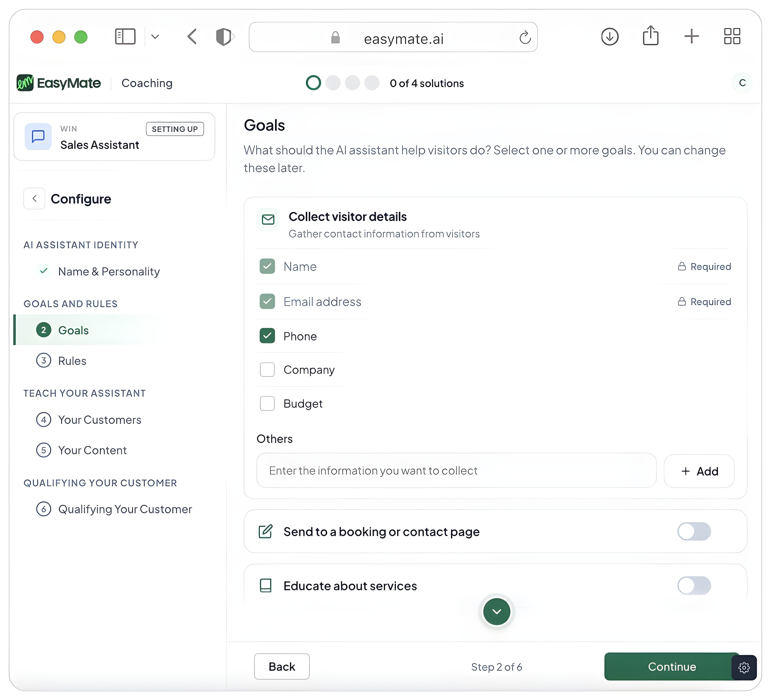The height and width of the screenshot is (700, 771).
Task: Click the Educate about services book icon
Action: tap(265, 586)
